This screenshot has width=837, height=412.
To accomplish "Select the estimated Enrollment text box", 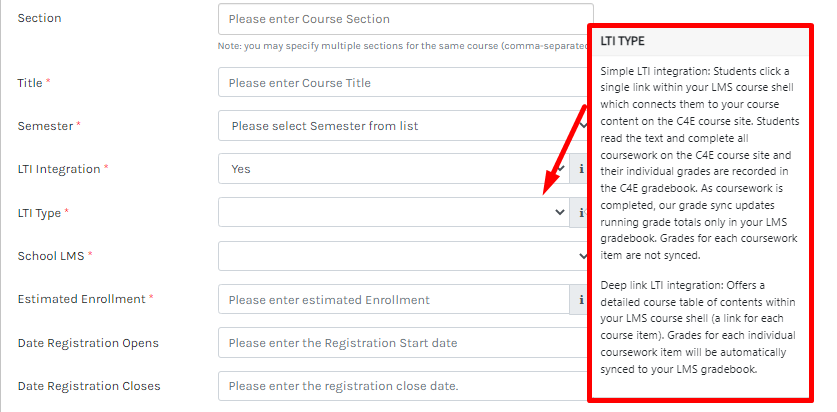I will [393, 299].
